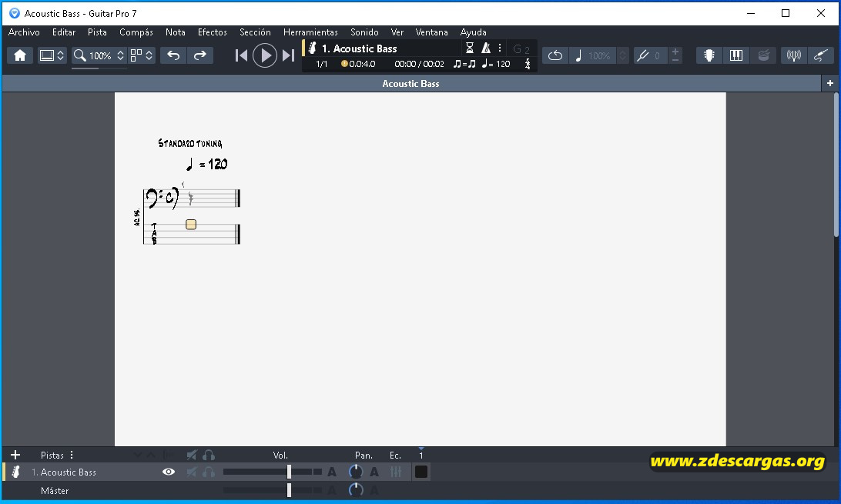This screenshot has width=841, height=504.
Task: Open the tuner icon
Action: click(x=794, y=55)
